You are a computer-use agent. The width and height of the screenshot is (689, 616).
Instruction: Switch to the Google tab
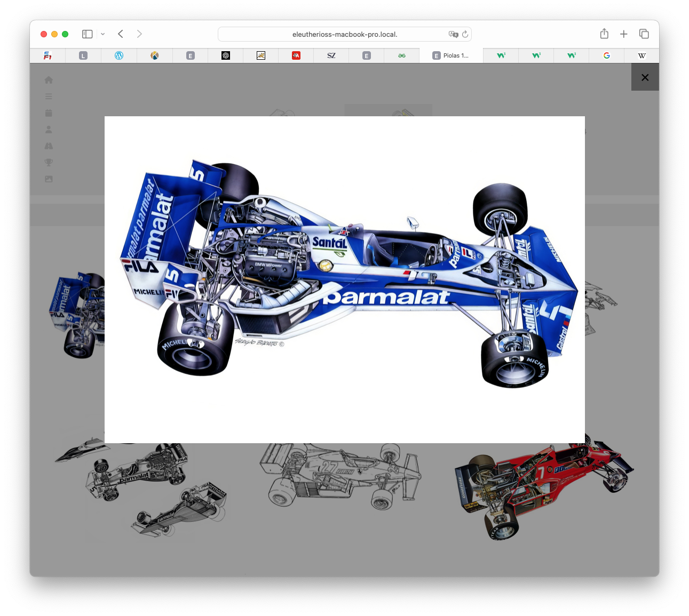pyautogui.click(x=606, y=55)
